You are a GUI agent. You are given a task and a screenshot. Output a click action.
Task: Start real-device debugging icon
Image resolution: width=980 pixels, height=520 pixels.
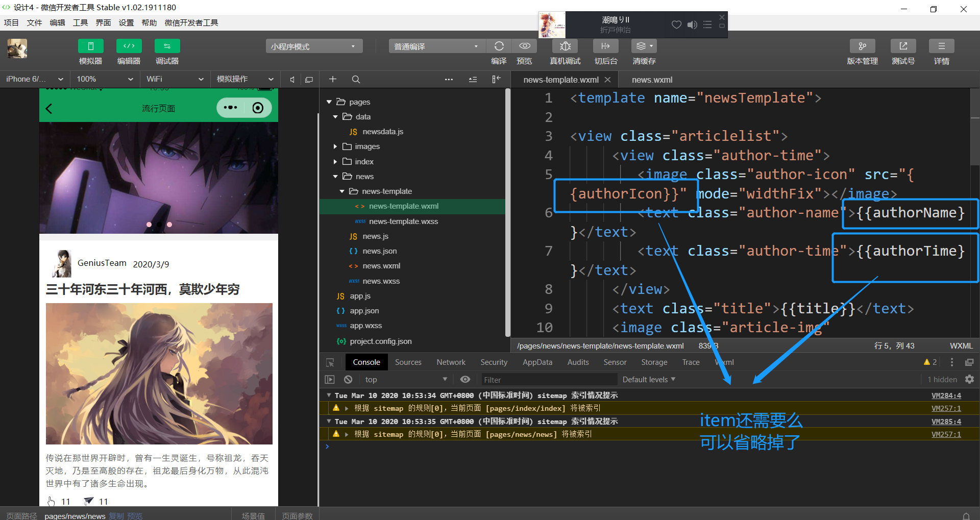coord(565,46)
